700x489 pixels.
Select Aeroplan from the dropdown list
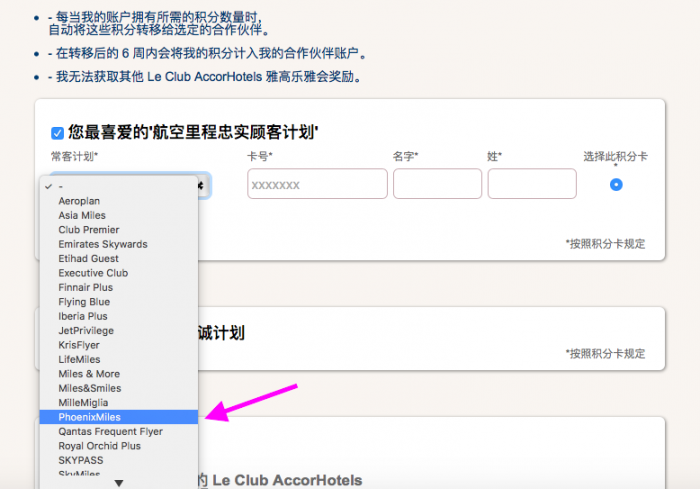119,201
